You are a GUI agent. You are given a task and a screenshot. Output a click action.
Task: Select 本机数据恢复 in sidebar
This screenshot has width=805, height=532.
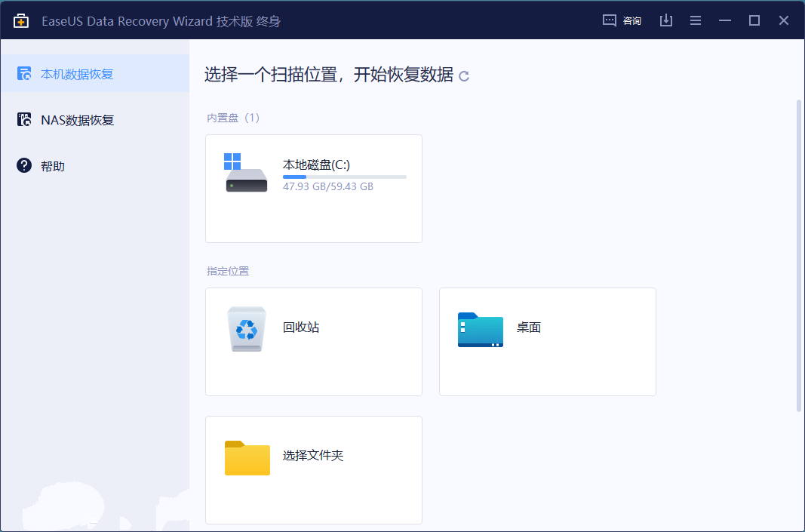click(x=77, y=74)
